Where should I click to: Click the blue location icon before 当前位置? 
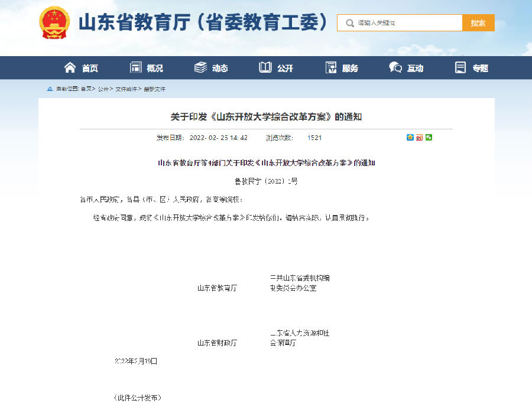(x=50, y=89)
